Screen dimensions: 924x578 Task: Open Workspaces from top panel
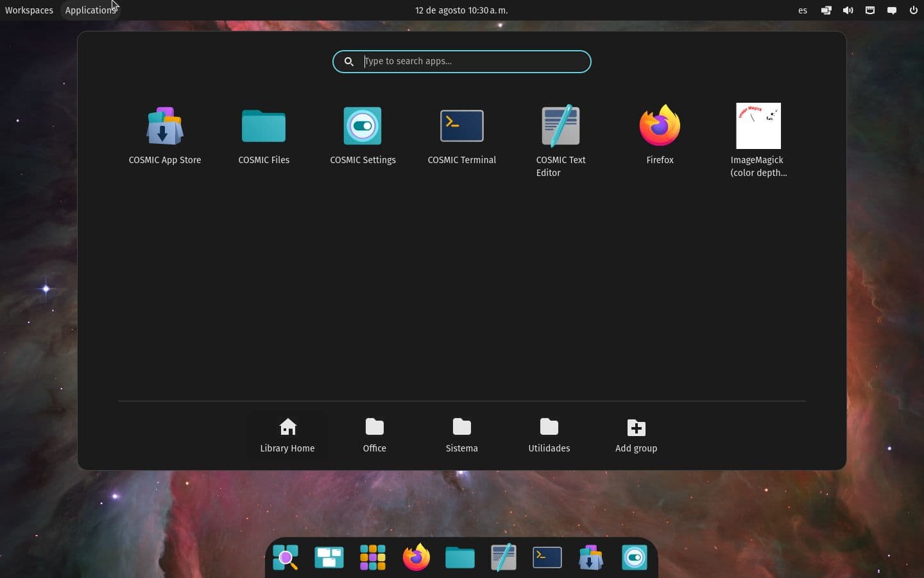29,10
